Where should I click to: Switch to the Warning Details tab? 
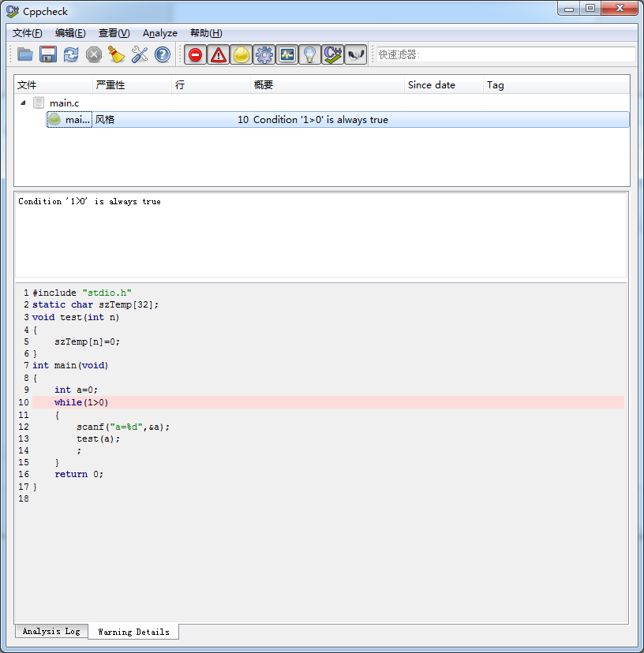click(x=133, y=632)
